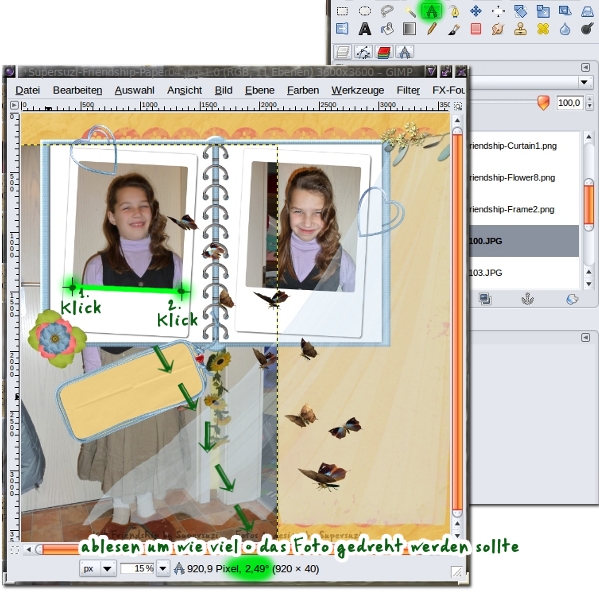Click the delete layer icon in layers panel
The image size is (599, 600).
(572, 299)
